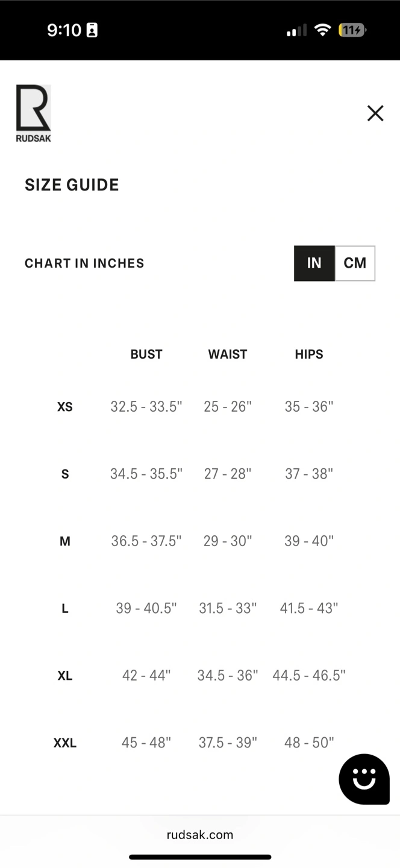Image resolution: width=400 pixels, height=868 pixels.
Task: Tap the rudsak.com address bar
Action: pyautogui.click(x=200, y=835)
